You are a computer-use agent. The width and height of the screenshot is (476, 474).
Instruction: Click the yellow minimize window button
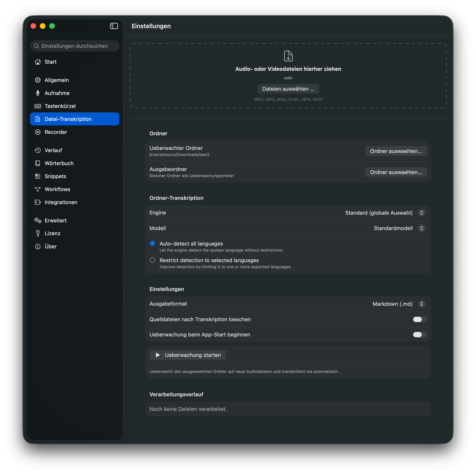pyautogui.click(x=43, y=26)
